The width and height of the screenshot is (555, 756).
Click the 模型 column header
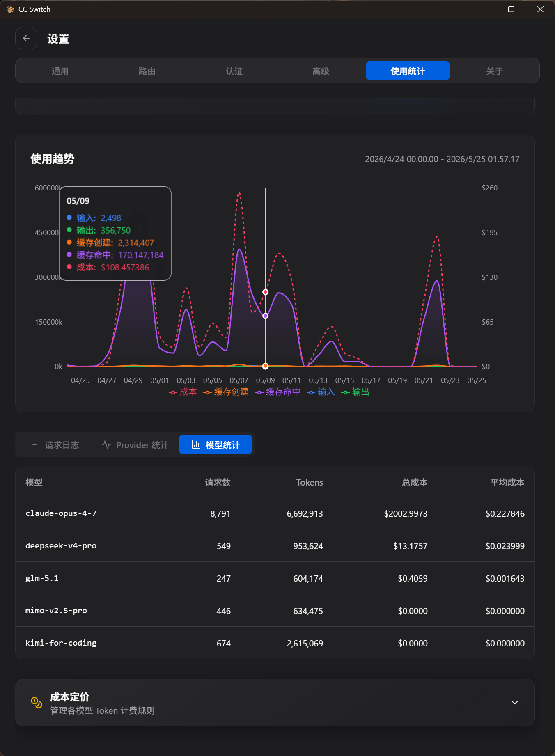[x=34, y=482]
